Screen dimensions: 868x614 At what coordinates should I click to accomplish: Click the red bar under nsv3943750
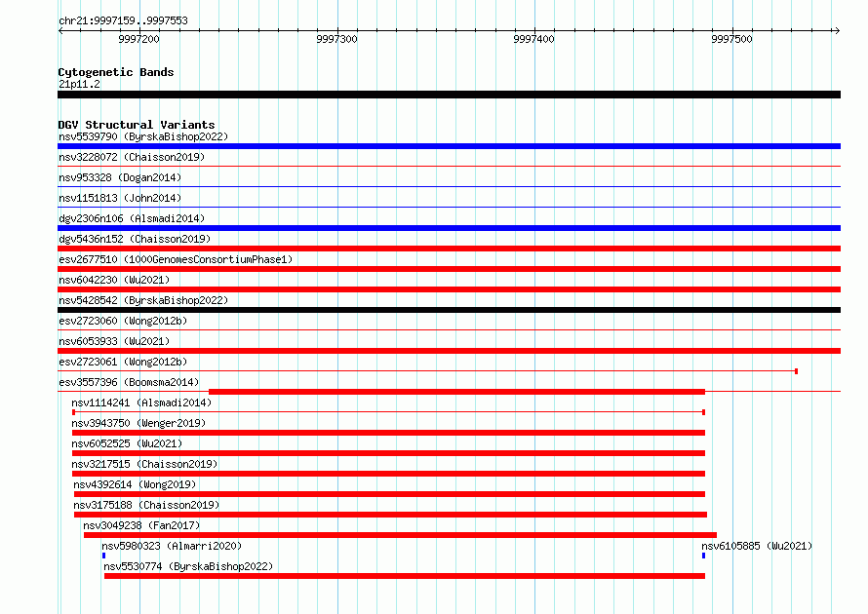pos(388,433)
